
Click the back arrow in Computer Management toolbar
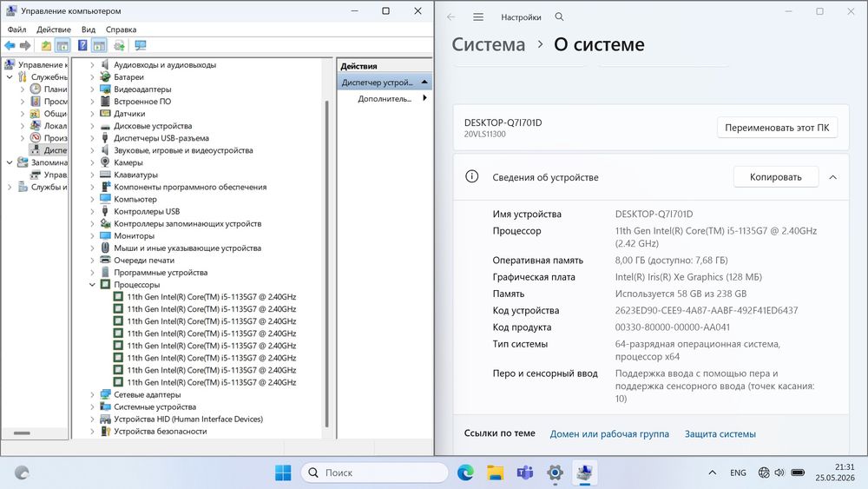[x=10, y=45]
